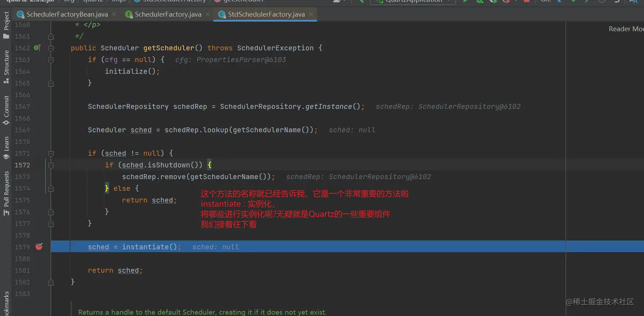Click 'return sched;' on line 1581
644x316 pixels.
[115, 270]
